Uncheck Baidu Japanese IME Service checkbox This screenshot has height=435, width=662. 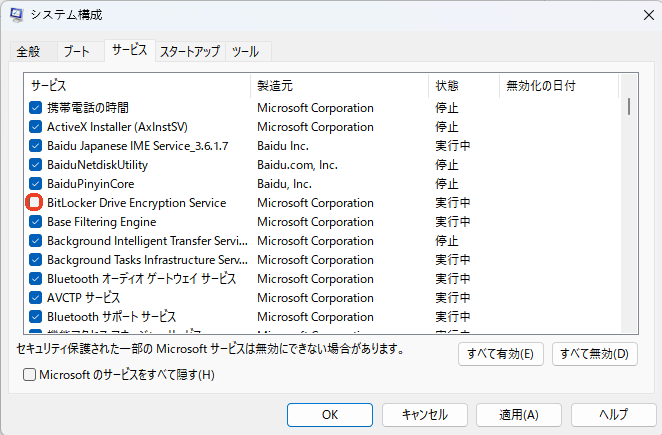click(36, 146)
